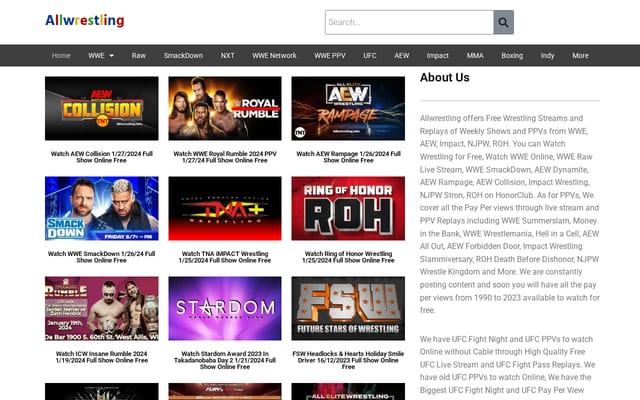Click the search magnifier button
This screenshot has height=400, width=640.
tap(503, 22)
